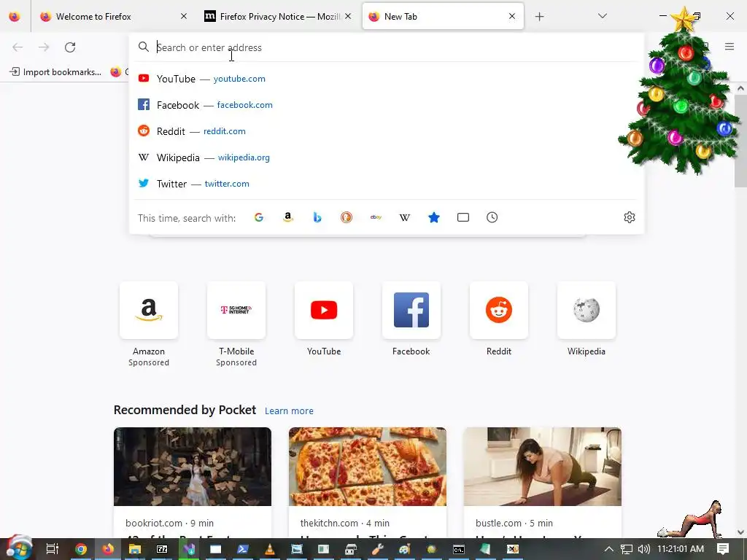Screen dimensions: 747x560
Task: Choose Facebook facebook.com suggestion
Action: click(x=387, y=105)
